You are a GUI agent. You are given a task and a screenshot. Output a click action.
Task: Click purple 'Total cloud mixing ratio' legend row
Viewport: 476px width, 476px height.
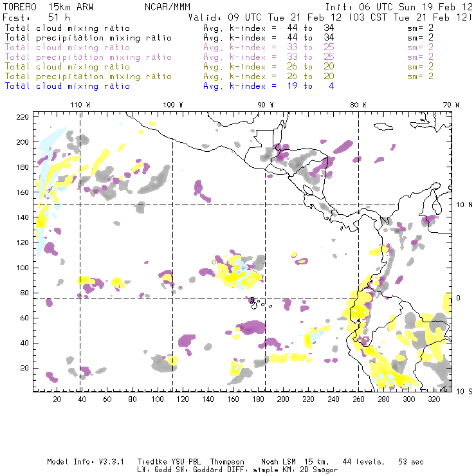pos(219,48)
